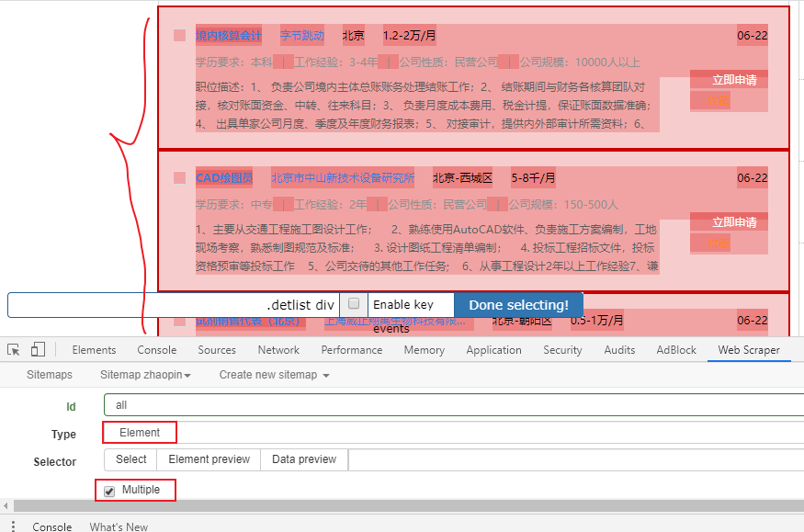Open the Network panel
804x532 pixels.
[x=277, y=349]
